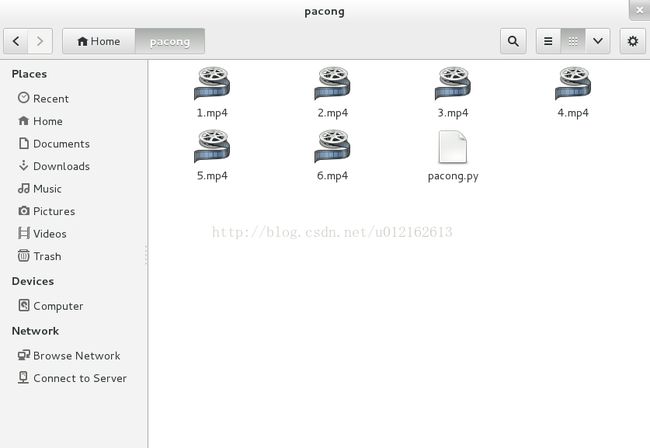The width and height of the screenshot is (650, 448).
Task: Click the 3.mp4 file name label
Action: [453, 113]
